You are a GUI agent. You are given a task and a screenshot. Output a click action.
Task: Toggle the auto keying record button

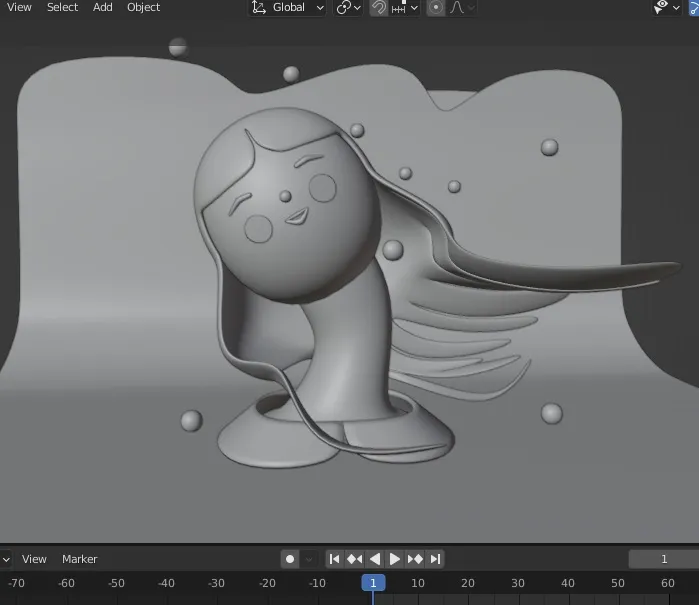[x=290, y=559]
